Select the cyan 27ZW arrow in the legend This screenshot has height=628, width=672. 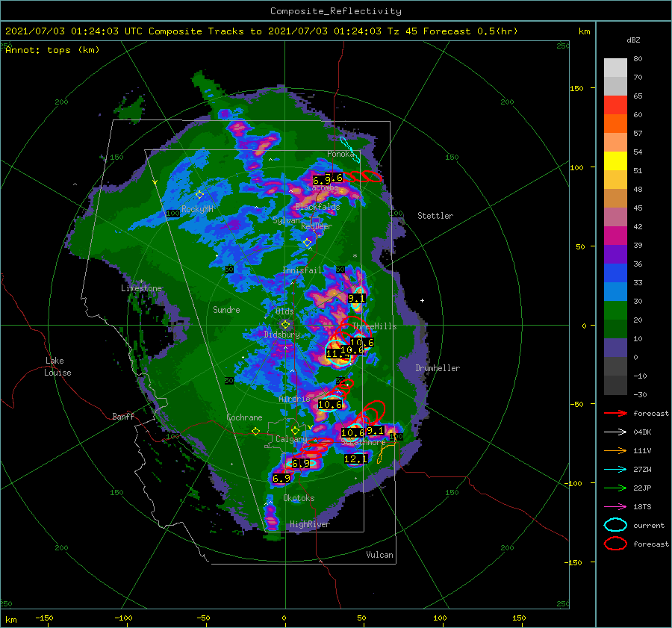615,470
